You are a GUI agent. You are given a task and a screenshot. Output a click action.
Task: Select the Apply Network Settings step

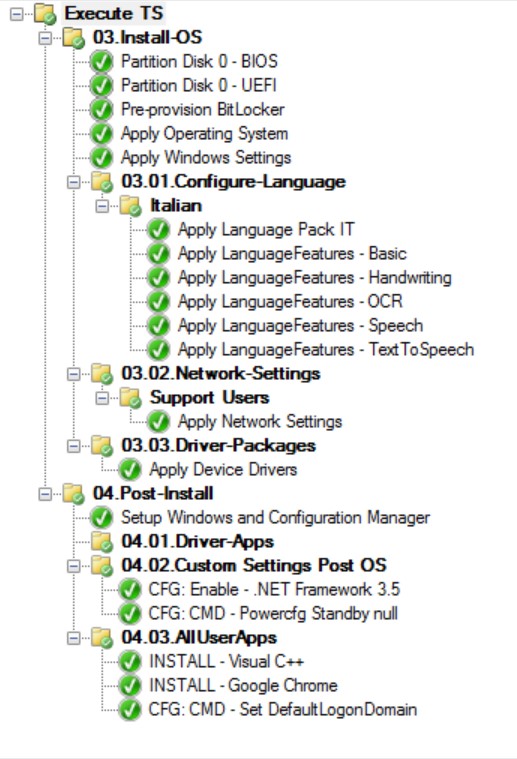(x=260, y=422)
